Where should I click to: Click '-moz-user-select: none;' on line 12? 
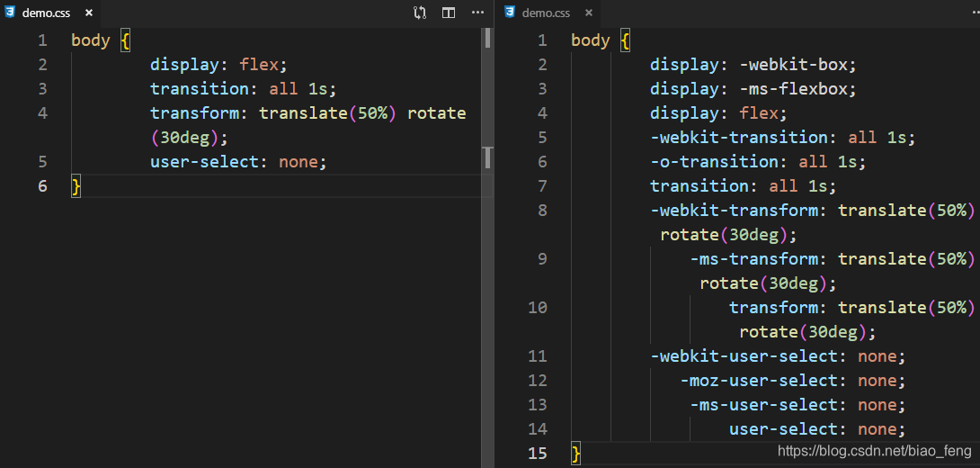tap(792, 382)
